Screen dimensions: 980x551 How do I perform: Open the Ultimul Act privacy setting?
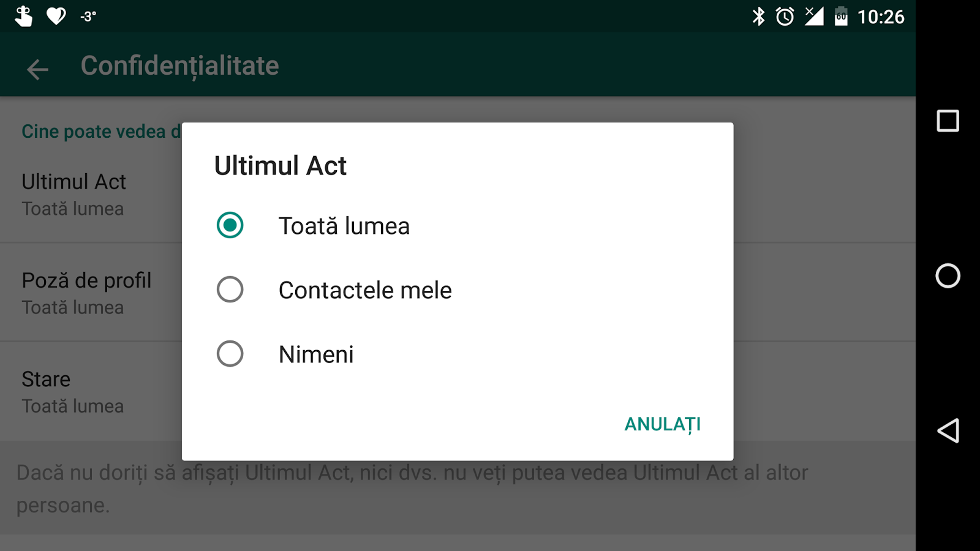coord(73,194)
